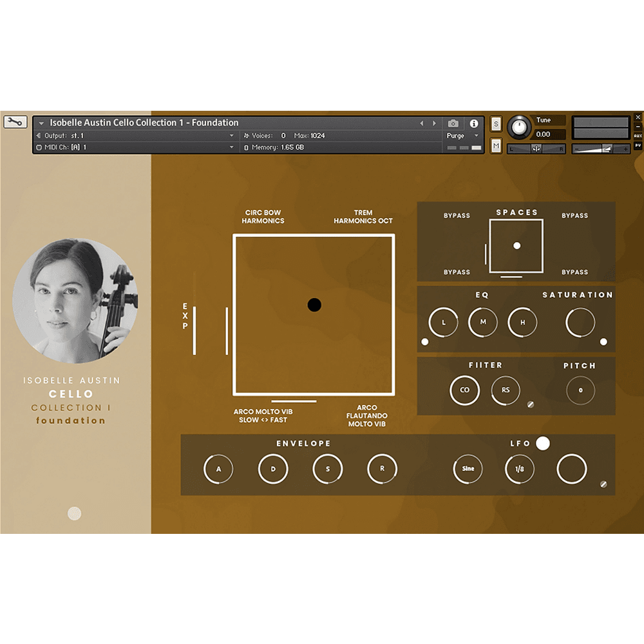Expand the instrument name dropdown arrow

point(41,123)
